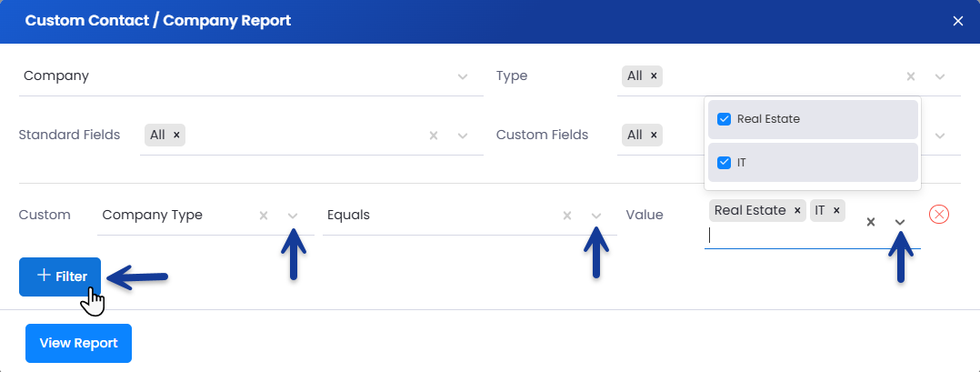The image size is (980, 372).
Task: Clear all selections in Value field
Action: pyautogui.click(x=870, y=222)
